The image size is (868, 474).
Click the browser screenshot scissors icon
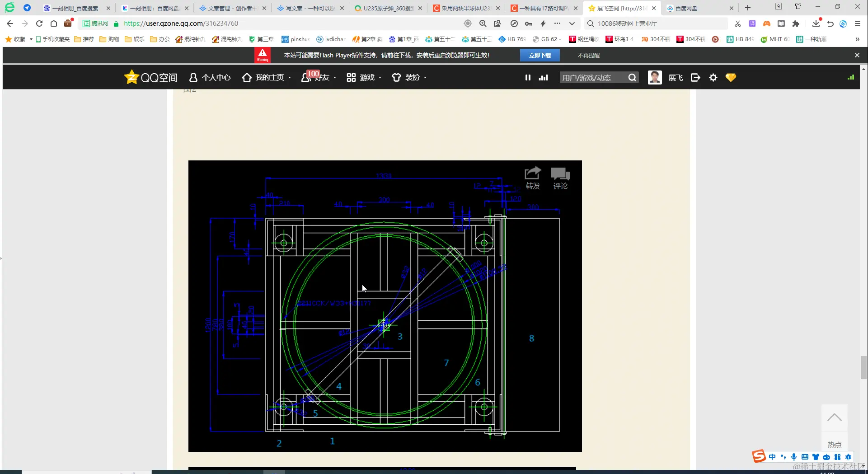click(738, 23)
